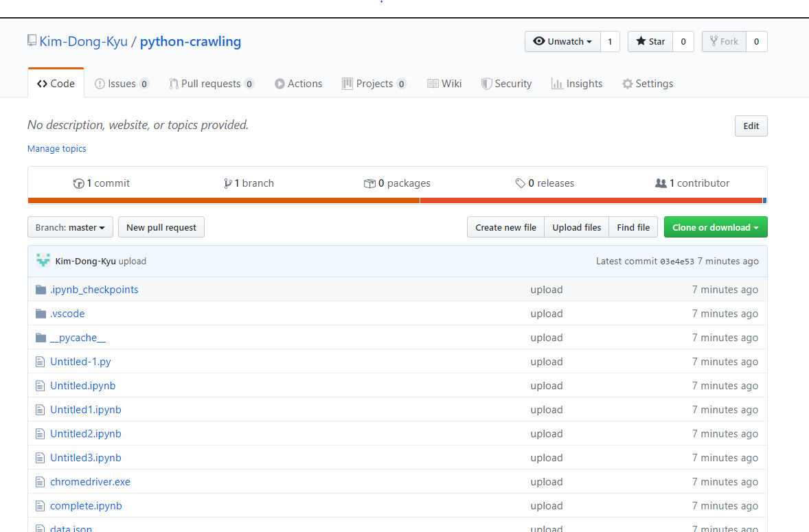Click the shield icon on Security tab

click(x=486, y=84)
